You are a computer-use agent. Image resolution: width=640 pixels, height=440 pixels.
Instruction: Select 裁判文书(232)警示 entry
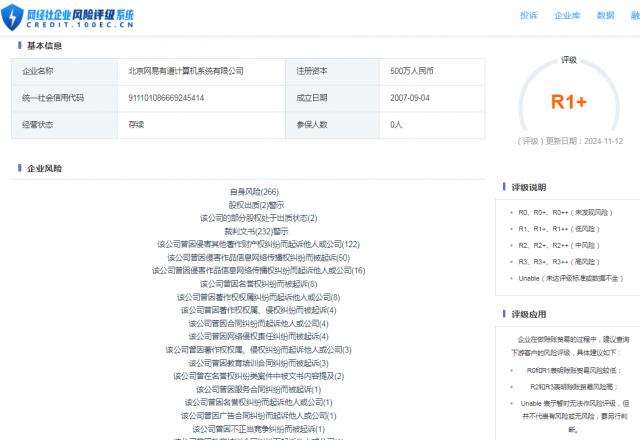[x=254, y=230]
